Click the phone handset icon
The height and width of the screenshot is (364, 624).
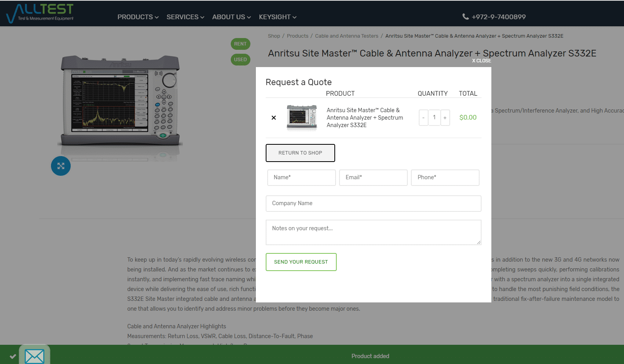point(465,16)
